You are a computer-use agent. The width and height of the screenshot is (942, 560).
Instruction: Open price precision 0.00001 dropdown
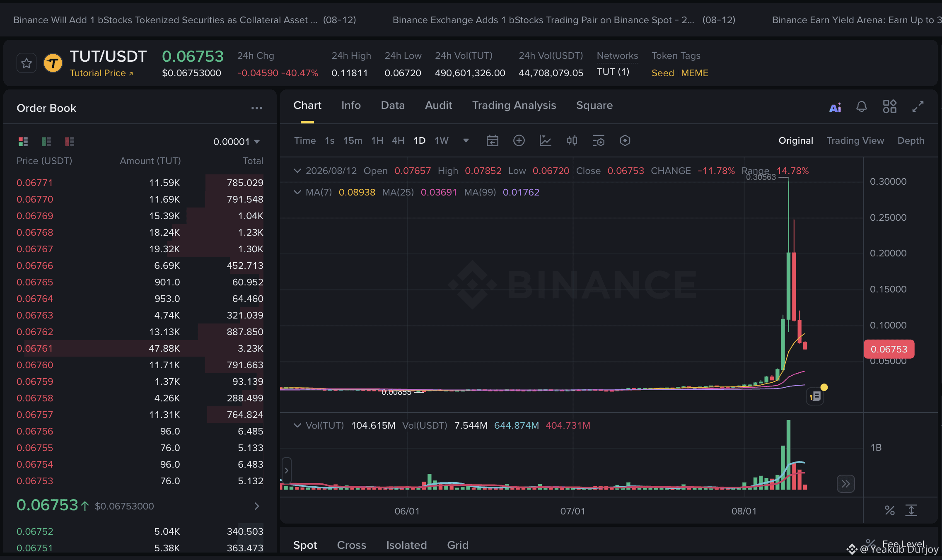pos(237,142)
